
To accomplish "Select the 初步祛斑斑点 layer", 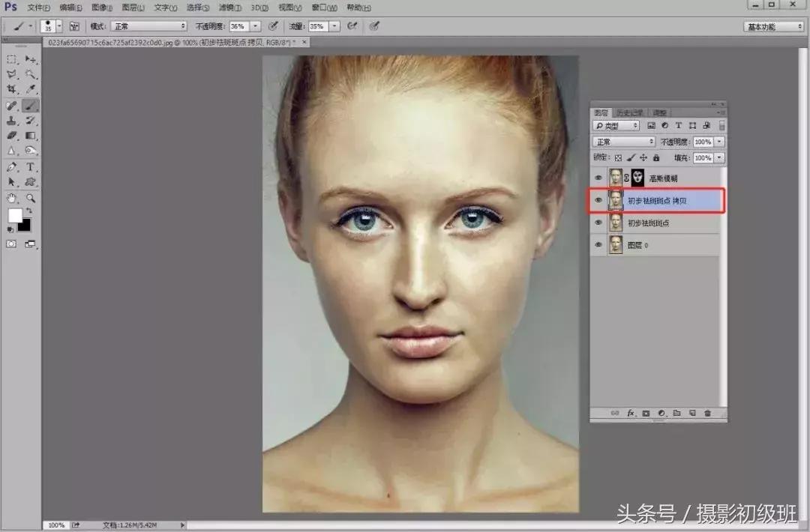I will point(648,223).
